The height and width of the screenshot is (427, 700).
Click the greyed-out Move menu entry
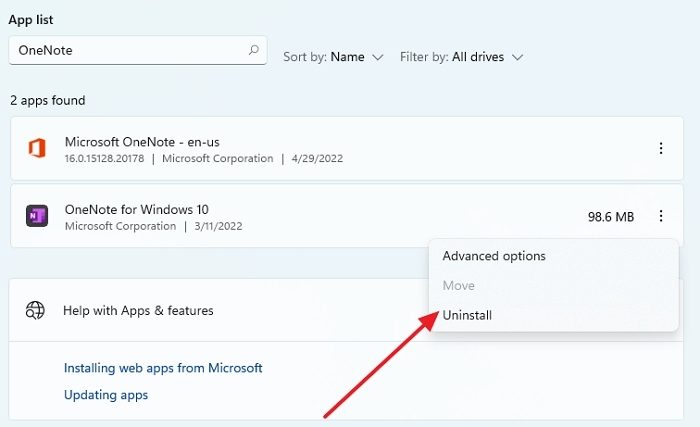tap(458, 286)
